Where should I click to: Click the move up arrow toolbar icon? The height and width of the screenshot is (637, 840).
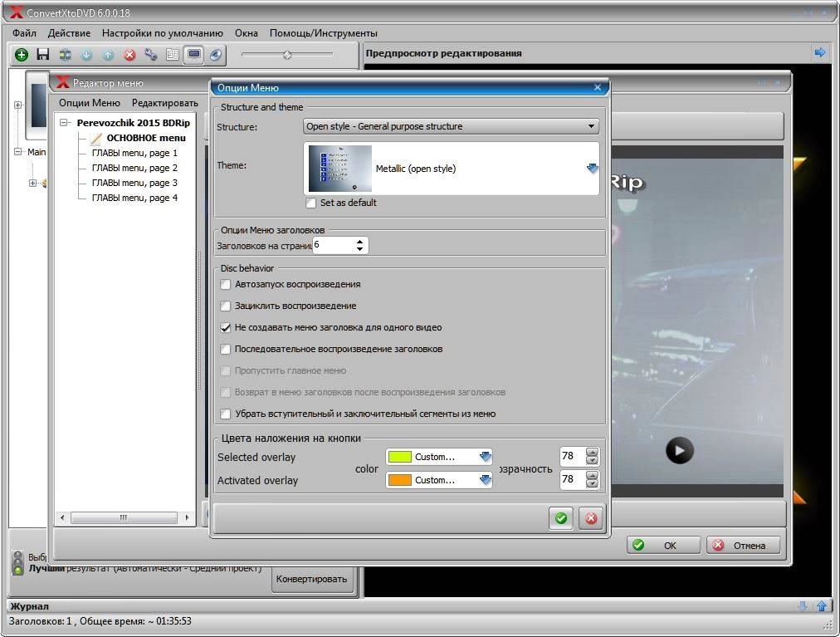pyautogui.click(x=108, y=55)
